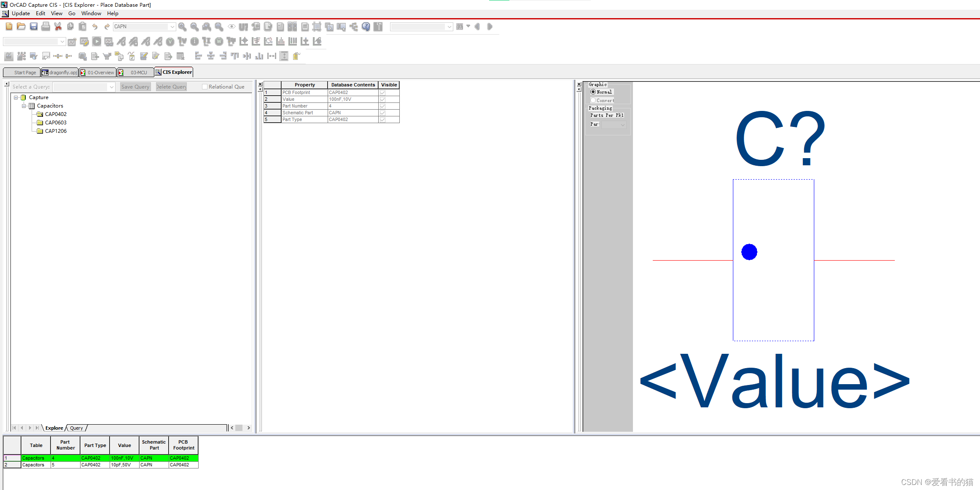Enable the Relational Query checkbox
This screenshot has width=980, height=490.
point(205,86)
